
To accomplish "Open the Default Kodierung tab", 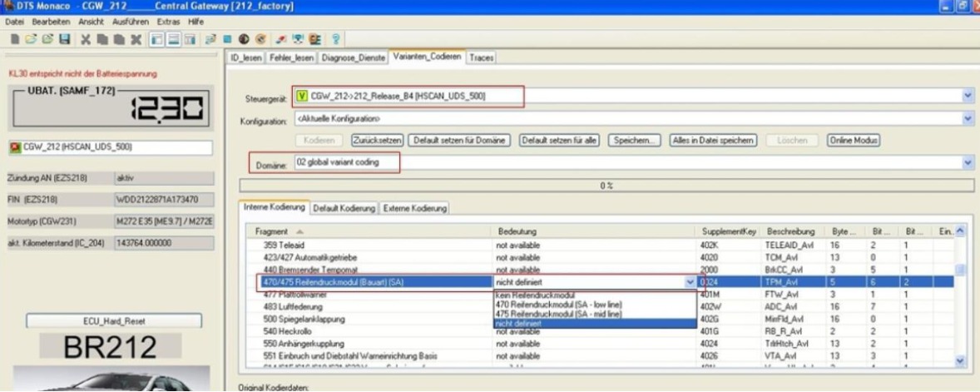I will (344, 207).
